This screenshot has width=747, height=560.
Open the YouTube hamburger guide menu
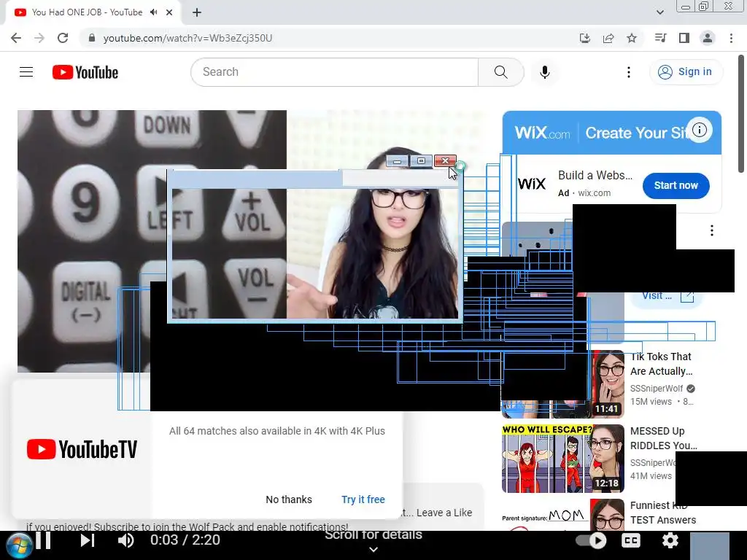[26, 72]
